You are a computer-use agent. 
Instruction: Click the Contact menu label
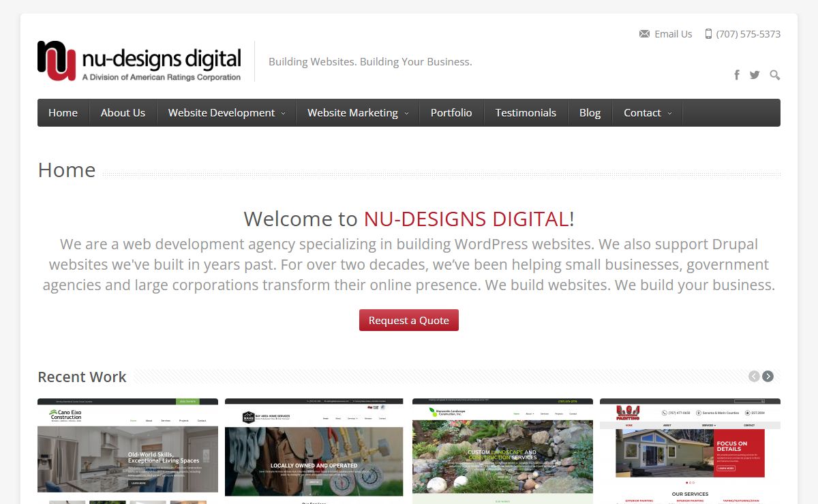pyautogui.click(x=642, y=113)
